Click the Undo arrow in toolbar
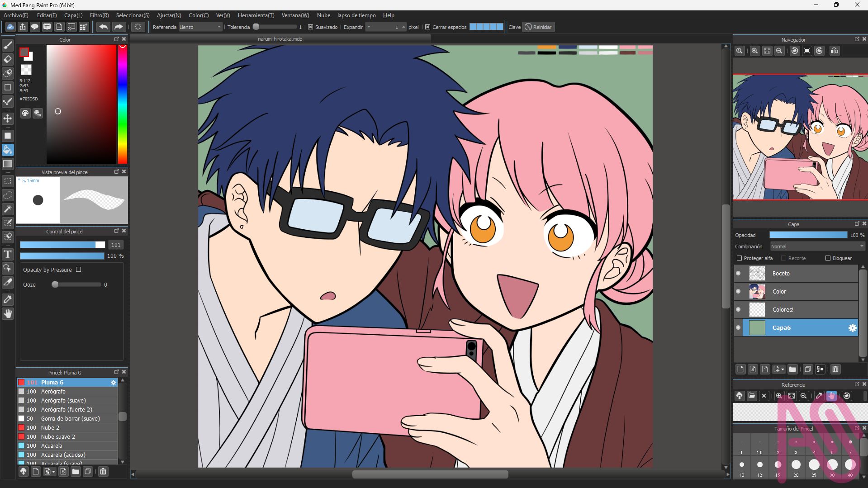The image size is (868, 488). click(x=103, y=27)
